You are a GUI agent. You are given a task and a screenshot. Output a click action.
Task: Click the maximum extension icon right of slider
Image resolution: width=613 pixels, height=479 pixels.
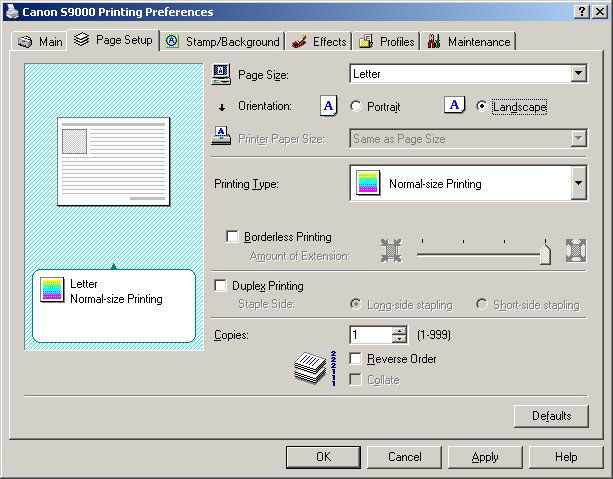[x=575, y=249]
